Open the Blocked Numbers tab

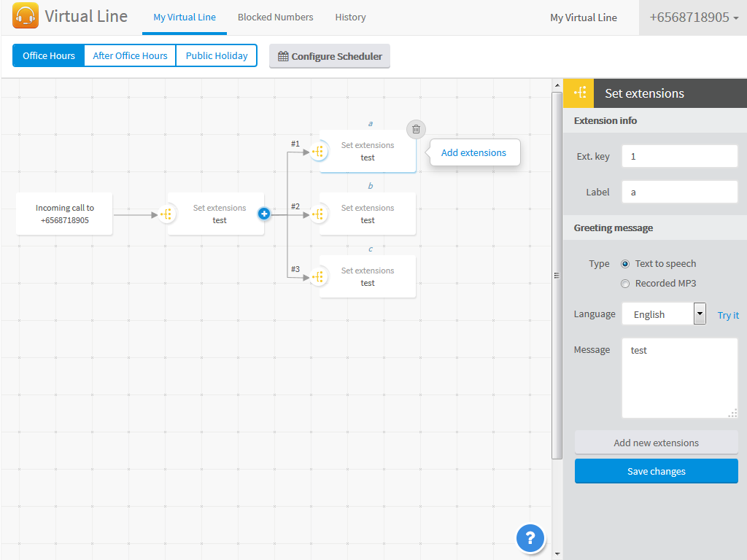tap(275, 17)
